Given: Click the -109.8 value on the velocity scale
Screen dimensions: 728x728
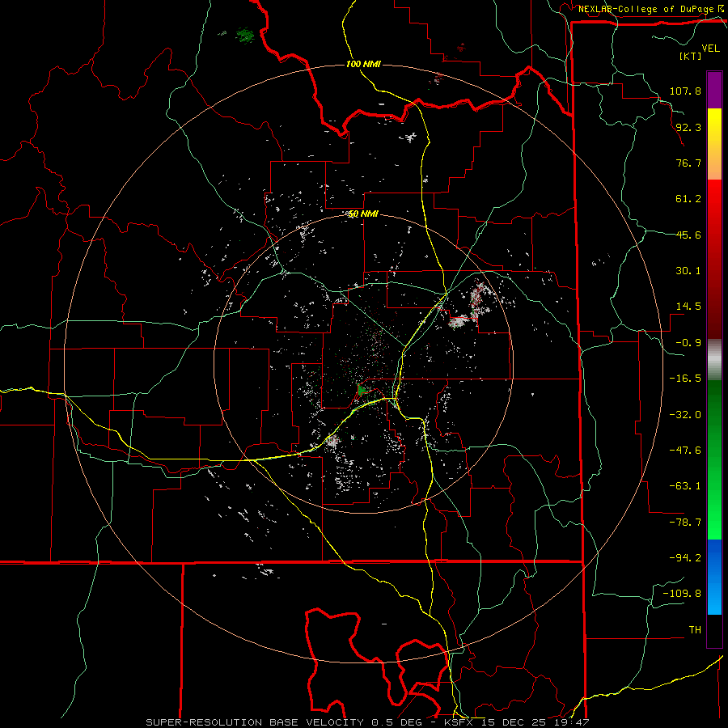Looking at the screenshot, I should pos(682,594).
